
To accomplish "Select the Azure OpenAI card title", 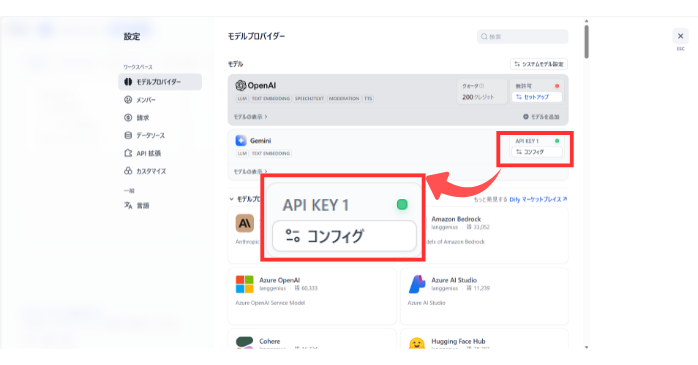I will (280, 280).
